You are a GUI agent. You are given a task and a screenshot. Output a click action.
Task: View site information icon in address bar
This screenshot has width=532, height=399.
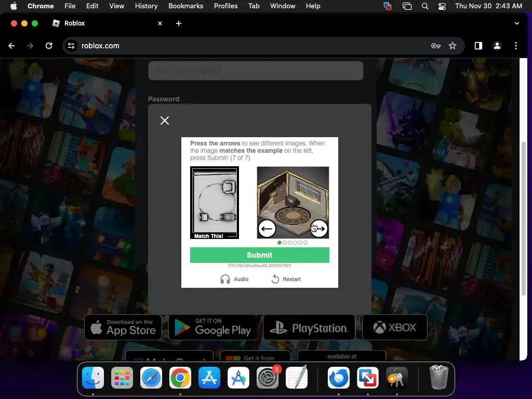71,46
